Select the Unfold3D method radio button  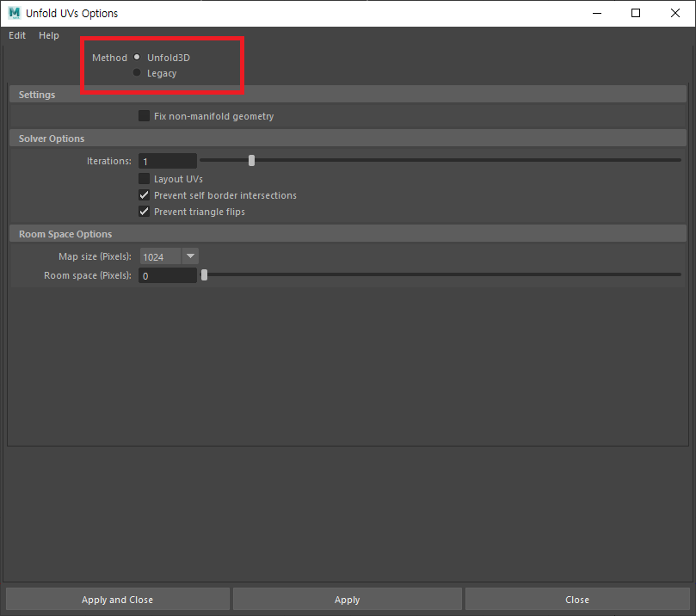(x=137, y=57)
